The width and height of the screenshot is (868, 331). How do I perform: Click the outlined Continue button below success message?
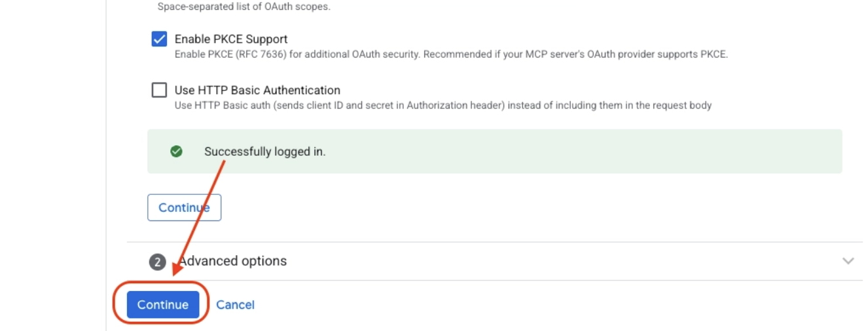(x=184, y=207)
